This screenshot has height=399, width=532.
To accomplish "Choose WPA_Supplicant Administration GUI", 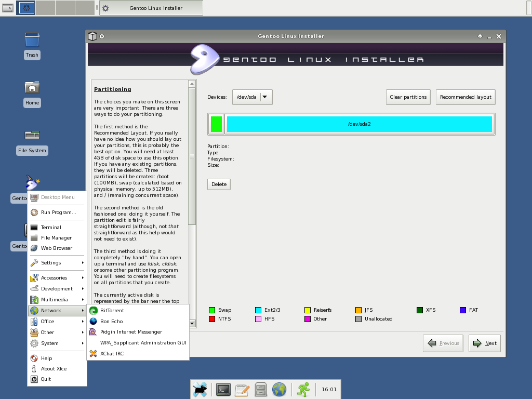I will tap(138, 343).
